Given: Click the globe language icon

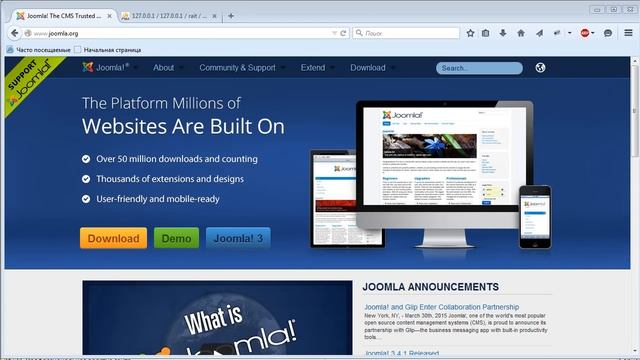Looking at the screenshot, I should 540,68.
